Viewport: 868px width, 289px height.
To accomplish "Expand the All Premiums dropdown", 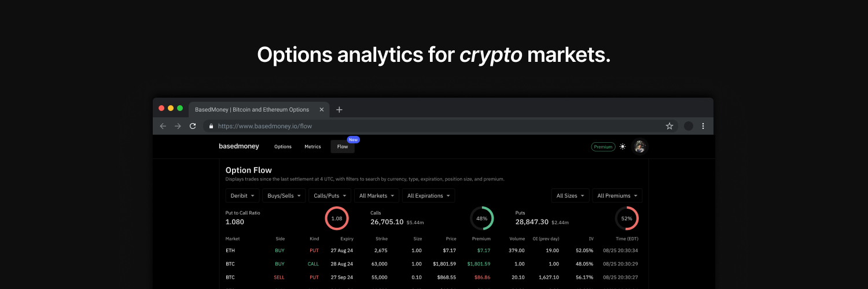I will click(x=617, y=196).
